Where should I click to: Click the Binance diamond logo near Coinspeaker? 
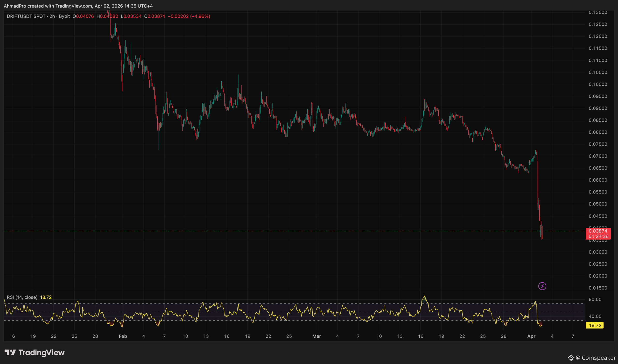(x=571, y=358)
